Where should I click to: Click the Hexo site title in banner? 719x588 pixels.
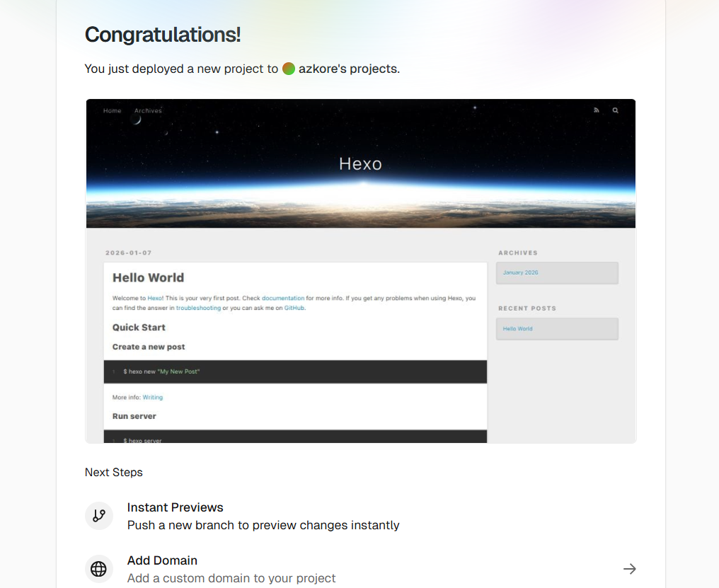pos(360,163)
